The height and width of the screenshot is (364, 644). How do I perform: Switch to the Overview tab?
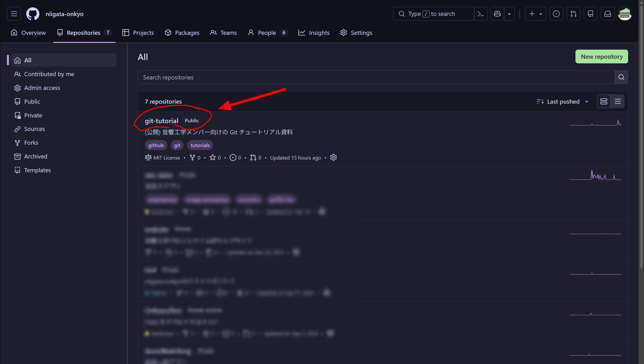tap(28, 33)
